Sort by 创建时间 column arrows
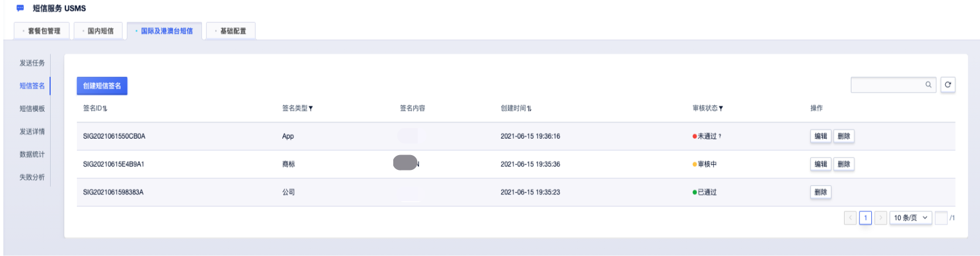The height and width of the screenshot is (256, 980). coord(529,108)
